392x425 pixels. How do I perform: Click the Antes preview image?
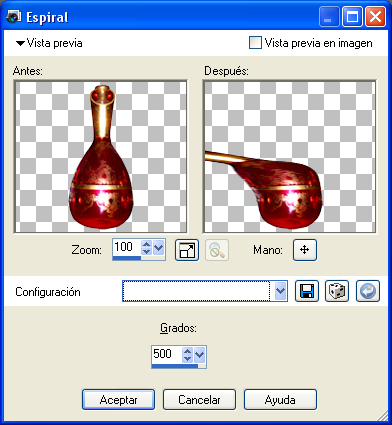pyautogui.click(x=100, y=157)
